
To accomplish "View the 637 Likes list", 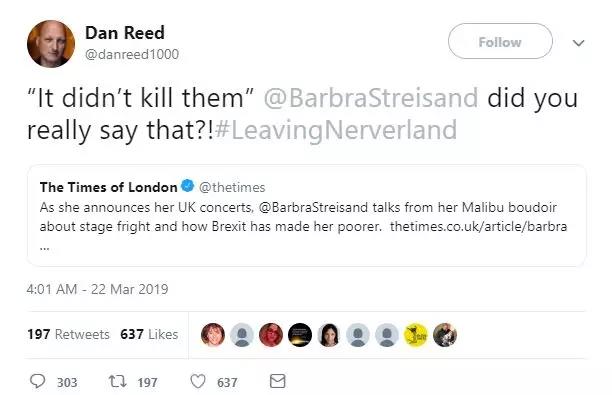I will [149, 335].
